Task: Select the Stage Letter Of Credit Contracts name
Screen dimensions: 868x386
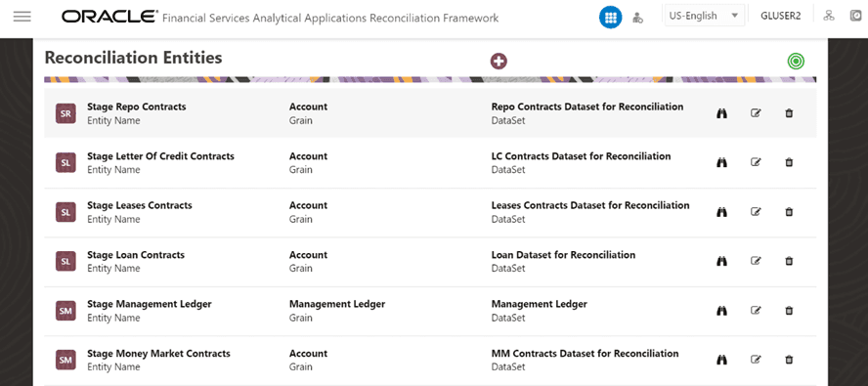Action: coord(160,156)
